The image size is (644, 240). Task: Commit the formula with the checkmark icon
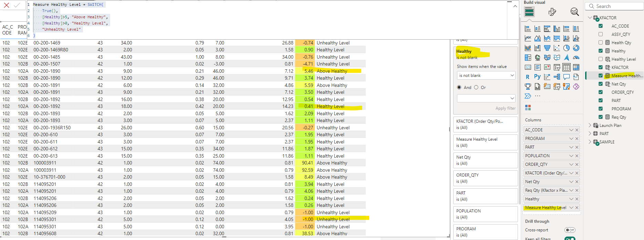[x=17, y=5]
